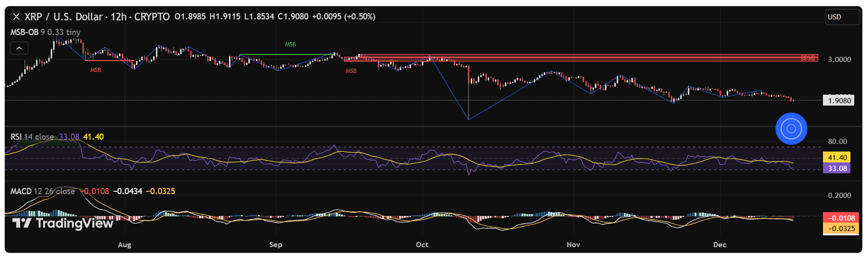Click the orange MACD tag -0.0325
Screen dimensions: 868x259
[841, 229]
